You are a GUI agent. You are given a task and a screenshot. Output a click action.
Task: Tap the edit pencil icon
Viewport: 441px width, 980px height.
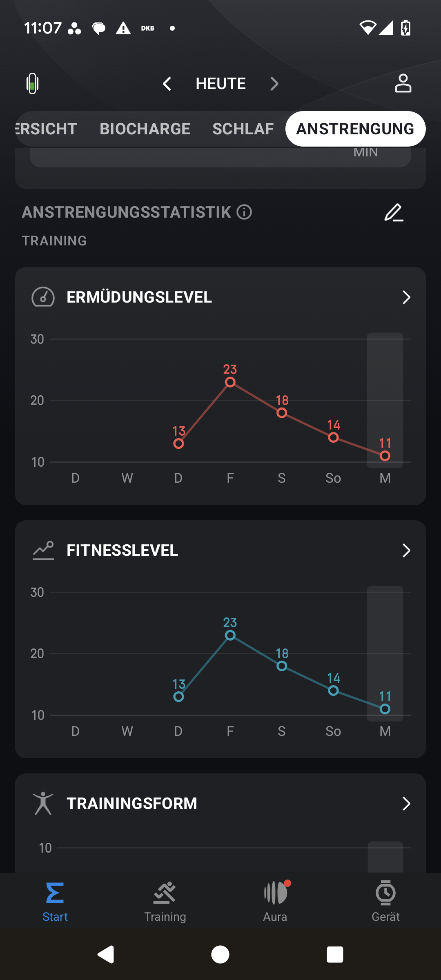point(394,213)
